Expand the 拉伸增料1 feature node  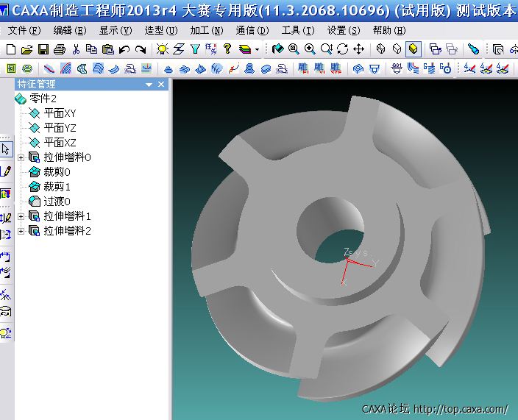click(x=21, y=216)
